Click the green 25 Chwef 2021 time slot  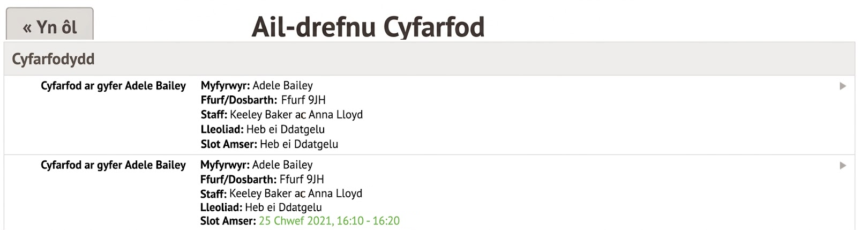coord(329,221)
